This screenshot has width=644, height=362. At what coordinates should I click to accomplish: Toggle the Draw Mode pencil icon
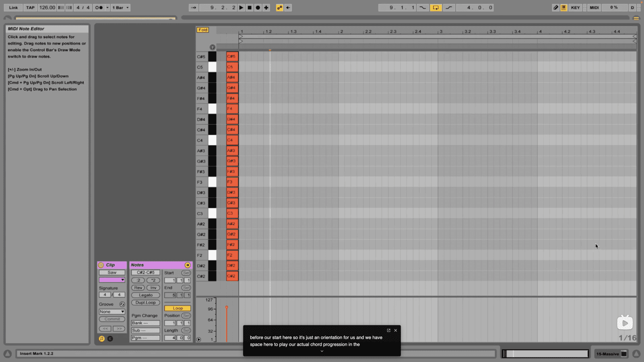pyautogui.click(x=556, y=8)
